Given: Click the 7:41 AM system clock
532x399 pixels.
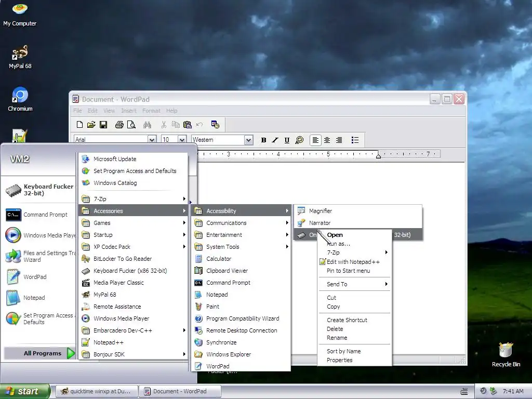Looking at the screenshot, I should [x=513, y=391].
